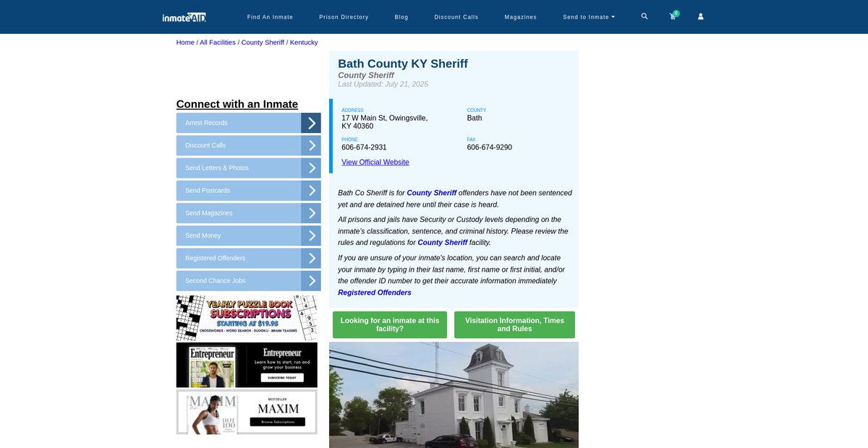This screenshot has height=448, width=868.
Task: Expand the Send to Inmate dropdown
Action: (589, 17)
